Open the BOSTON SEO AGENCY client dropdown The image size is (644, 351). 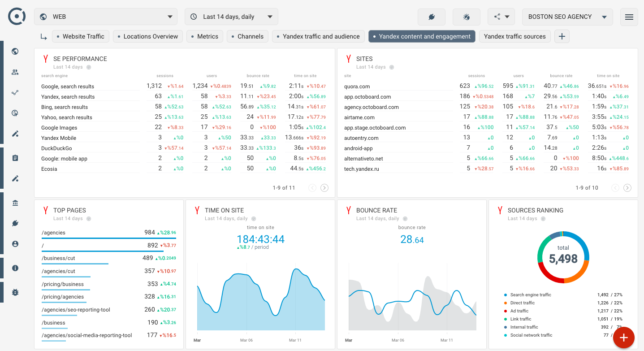[567, 17]
